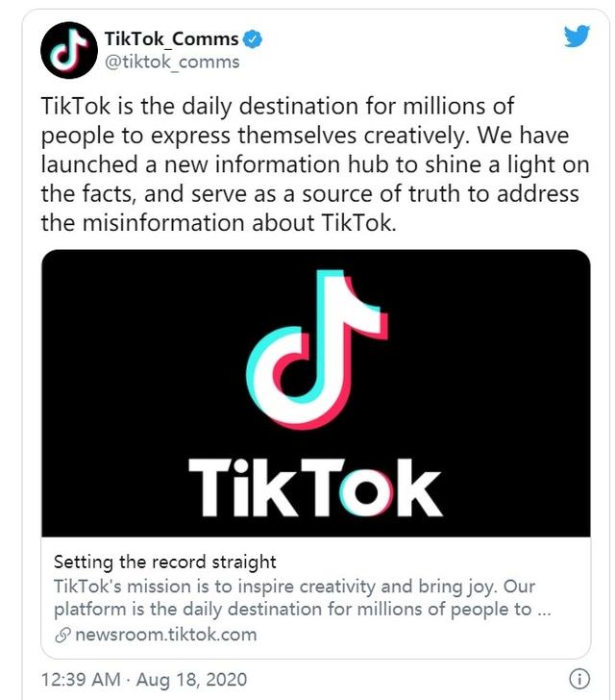Image resolution: width=615 pixels, height=700 pixels.
Task: Open the TikTok_Comms display name
Action: [x=171, y=38]
